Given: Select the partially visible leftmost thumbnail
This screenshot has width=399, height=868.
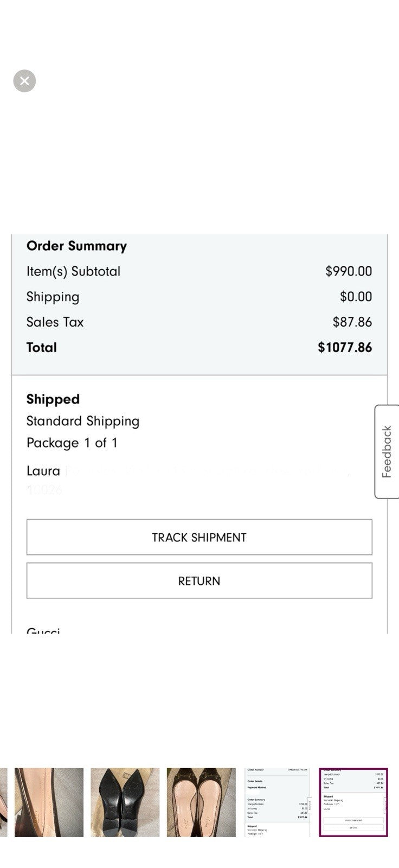Looking at the screenshot, I should [x=3, y=802].
